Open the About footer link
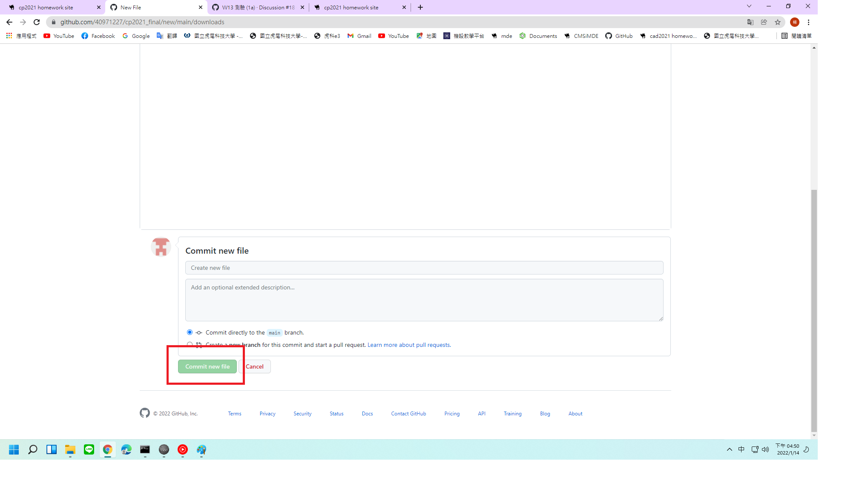Image resolution: width=868 pixels, height=492 pixels. (x=575, y=414)
